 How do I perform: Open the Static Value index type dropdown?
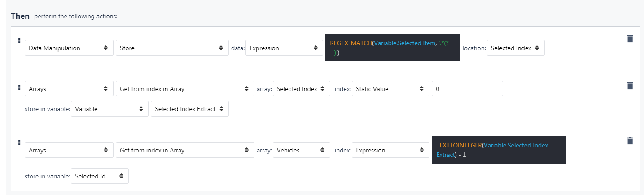[390, 89]
